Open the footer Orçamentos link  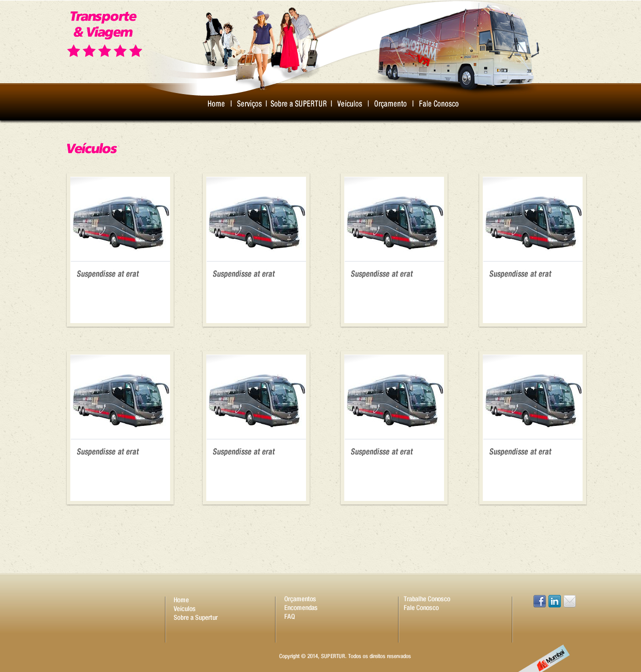pos(300,599)
